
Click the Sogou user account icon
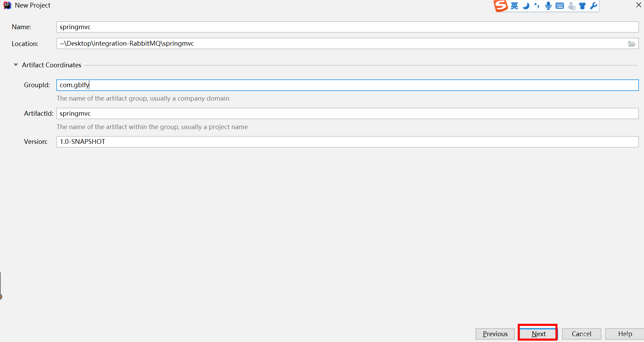571,6
